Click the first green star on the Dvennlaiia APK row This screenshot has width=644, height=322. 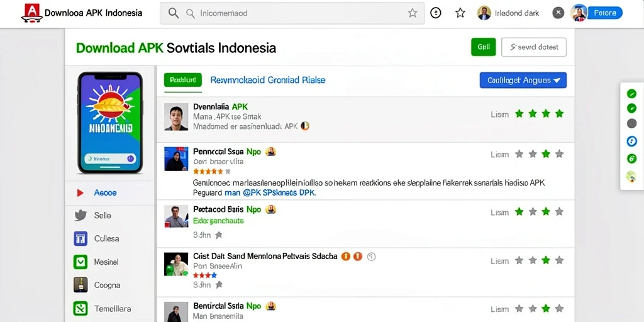(519, 114)
